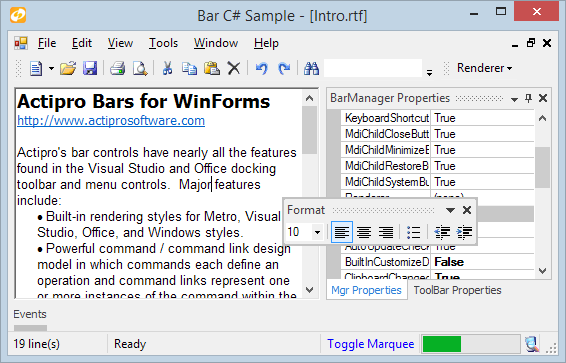Click the Find binoculars icon
The height and width of the screenshot is (363, 566).
pos(311,68)
